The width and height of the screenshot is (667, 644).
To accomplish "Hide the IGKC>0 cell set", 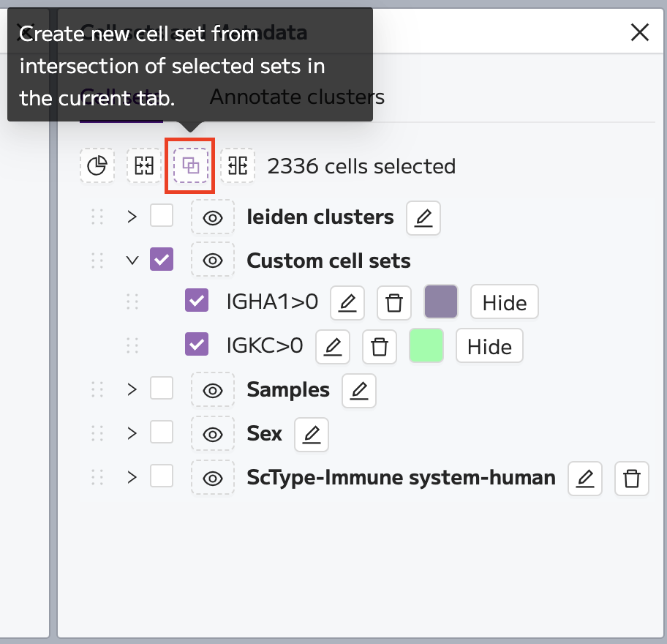I will (x=489, y=345).
